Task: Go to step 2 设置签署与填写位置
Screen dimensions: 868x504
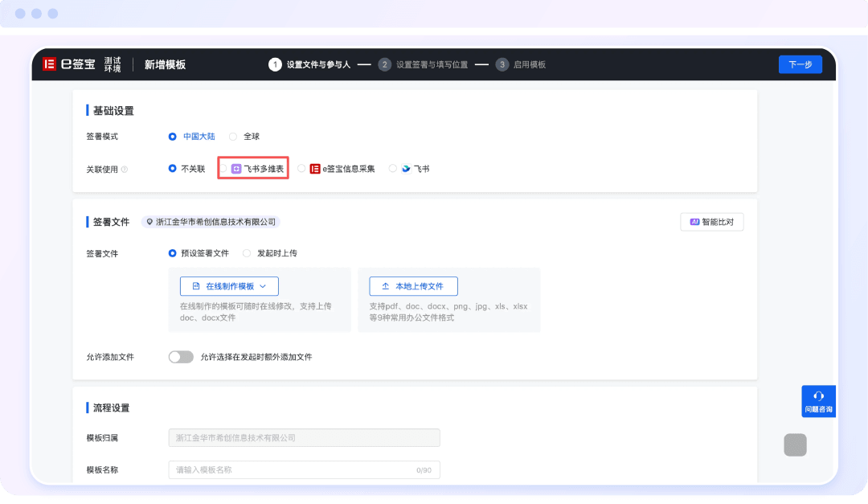Action: point(424,65)
